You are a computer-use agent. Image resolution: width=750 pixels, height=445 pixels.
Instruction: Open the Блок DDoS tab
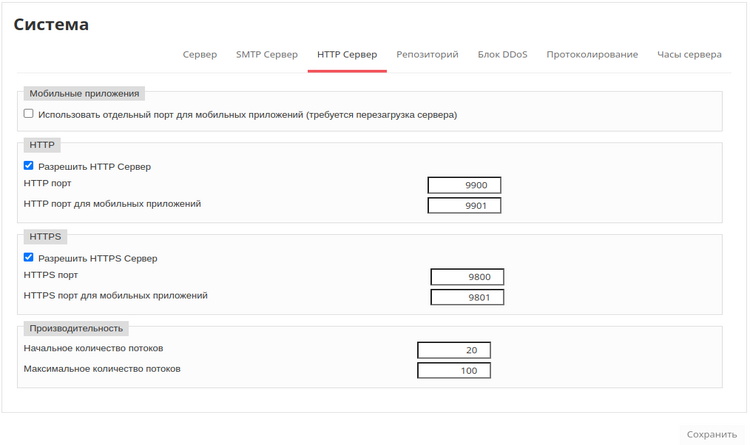pyautogui.click(x=502, y=54)
